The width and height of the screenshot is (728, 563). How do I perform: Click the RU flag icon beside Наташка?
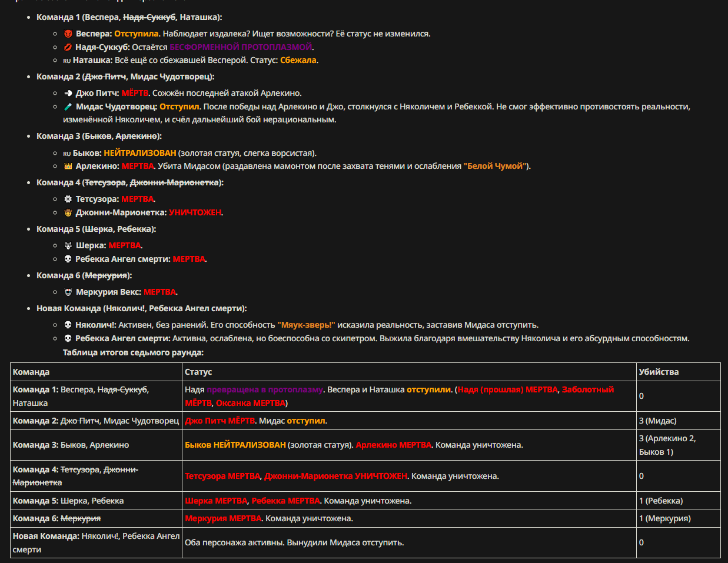(67, 61)
